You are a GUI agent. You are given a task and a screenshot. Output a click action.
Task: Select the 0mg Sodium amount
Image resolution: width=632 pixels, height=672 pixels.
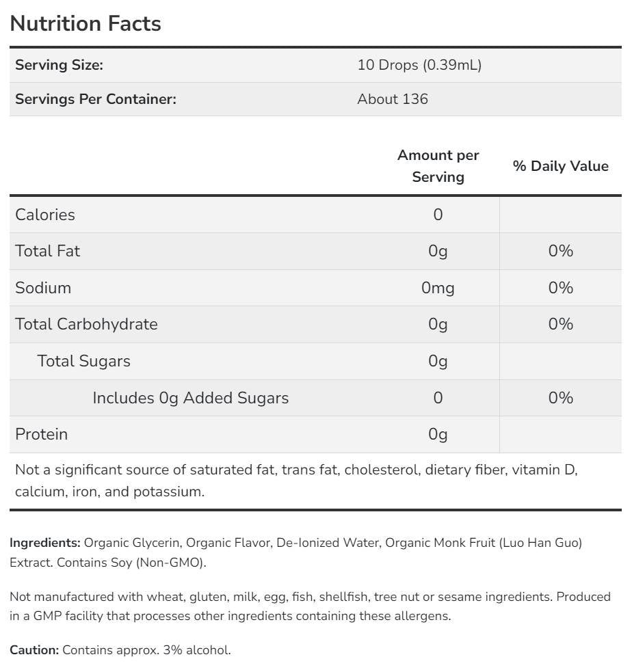438,288
